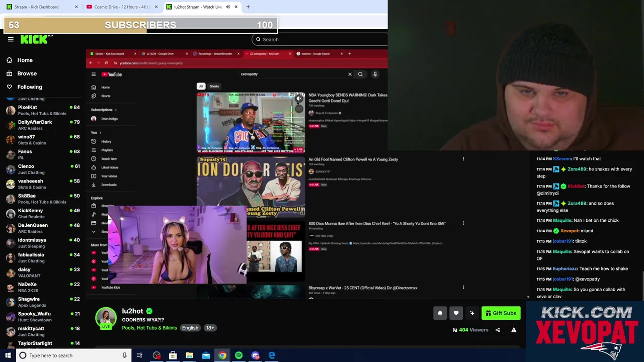Open Mail app from taskbar
The height and width of the screenshot is (362, 644).
pyautogui.click(x=206, y=355)
